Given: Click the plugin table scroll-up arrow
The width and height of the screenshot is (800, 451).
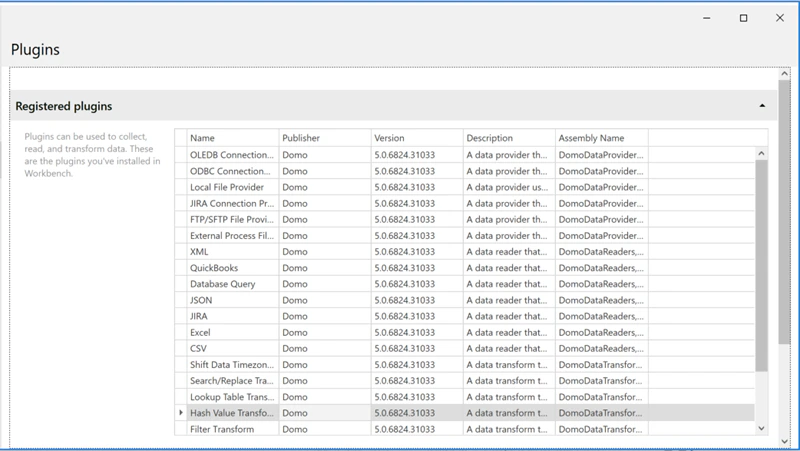Looking at the screenshot, I should (x=761, y=154).
